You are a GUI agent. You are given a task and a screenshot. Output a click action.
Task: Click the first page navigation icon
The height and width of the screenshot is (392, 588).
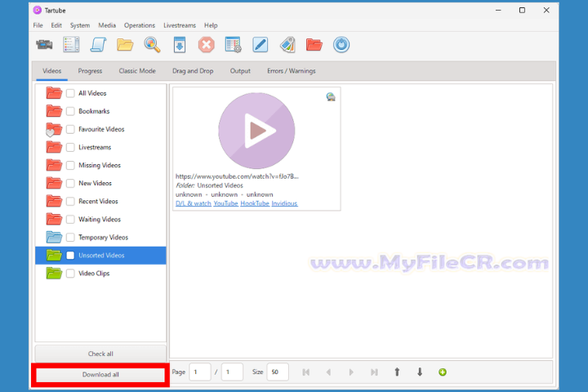click(x=306, y=372)
